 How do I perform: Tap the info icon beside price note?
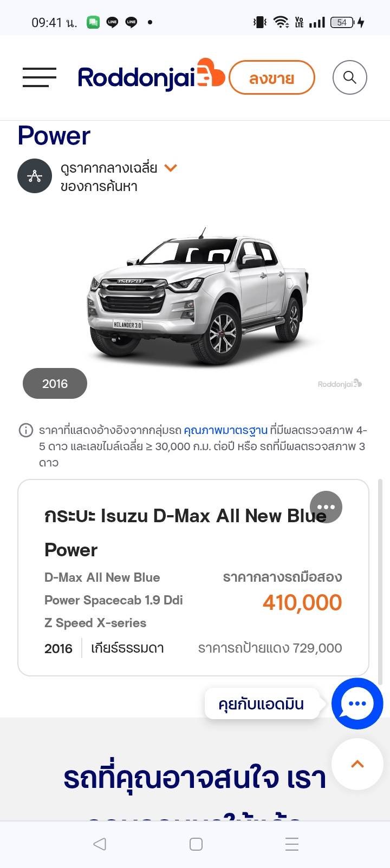tap(25, 430)
